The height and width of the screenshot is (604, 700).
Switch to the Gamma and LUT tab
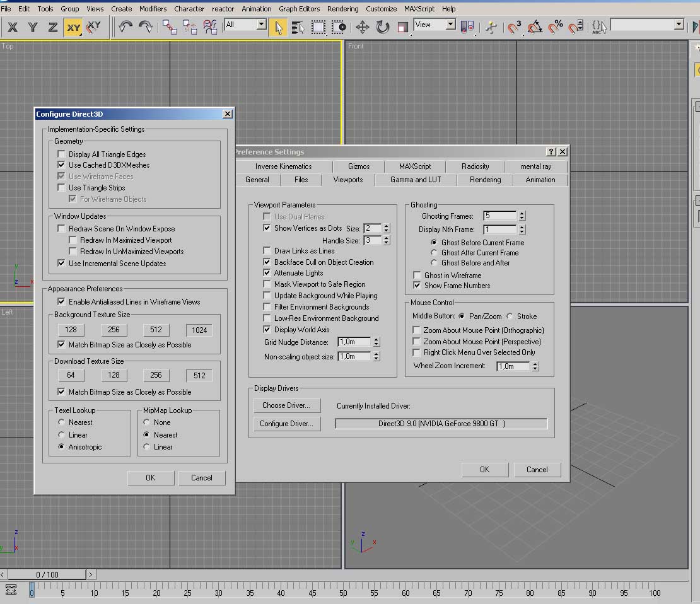(416, 180)
